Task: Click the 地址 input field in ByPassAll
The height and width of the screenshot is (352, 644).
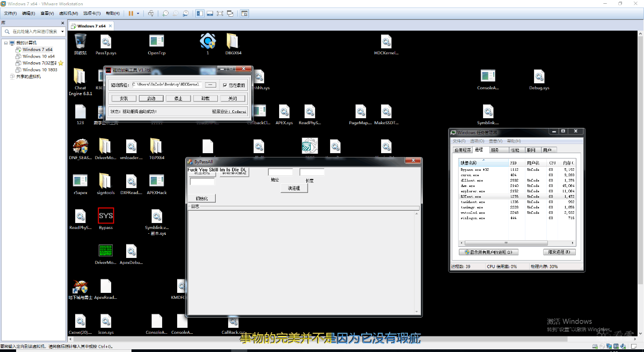Action: 281,172
